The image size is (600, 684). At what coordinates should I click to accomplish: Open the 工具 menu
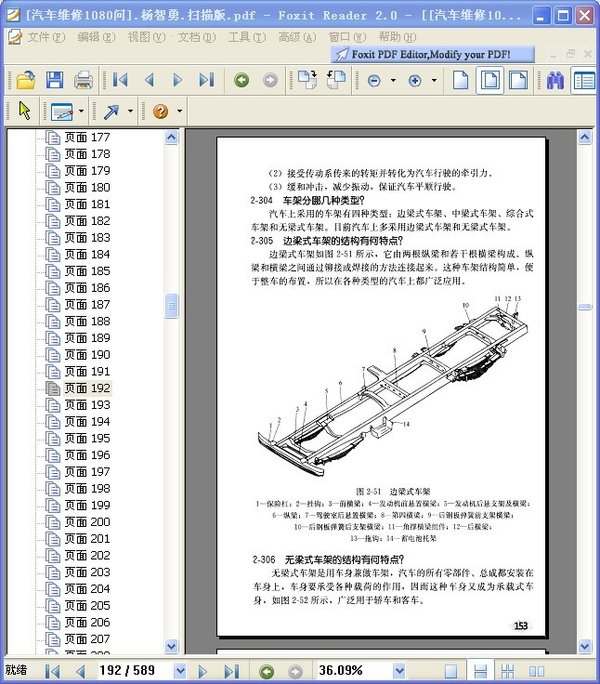(246, 37)
